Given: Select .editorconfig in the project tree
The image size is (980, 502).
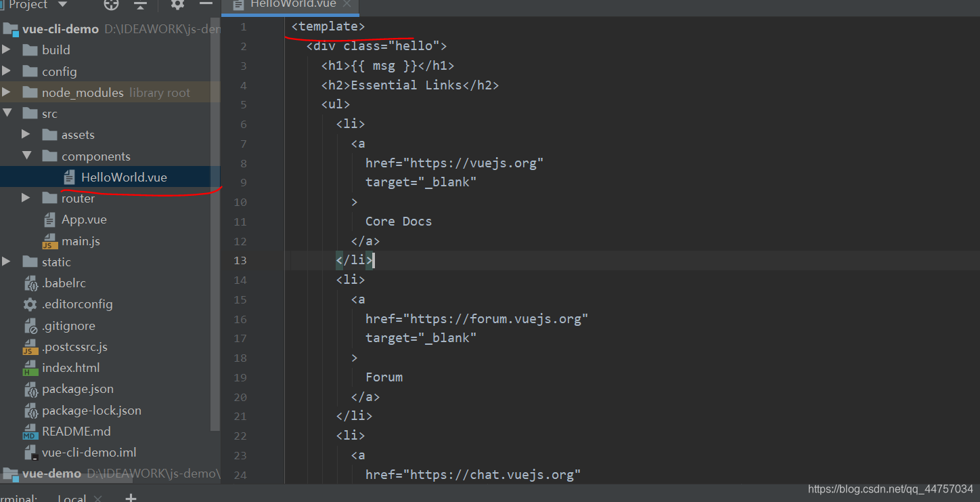Looking at the screenshot, I should [x=77, y=304].
